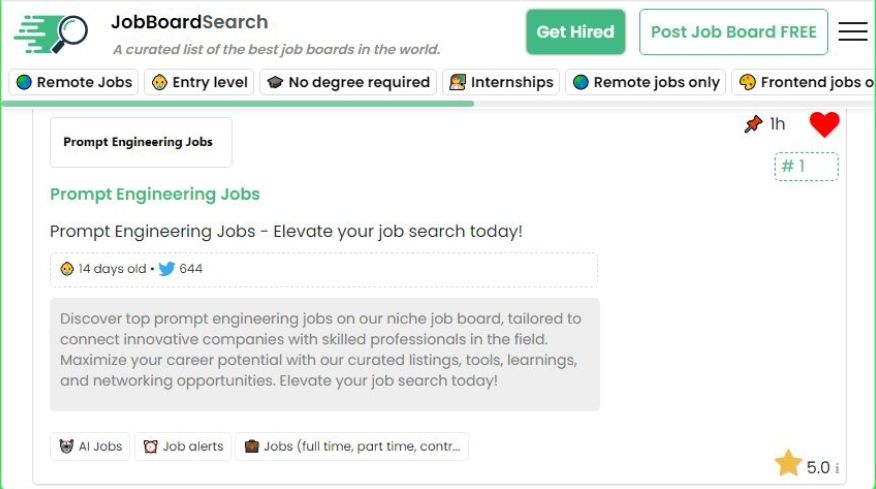This screenshot has height=489, width=876.
Task: Select the Frontend jobs filter chip
Action: pyautogui.click(x=805, y=82)
